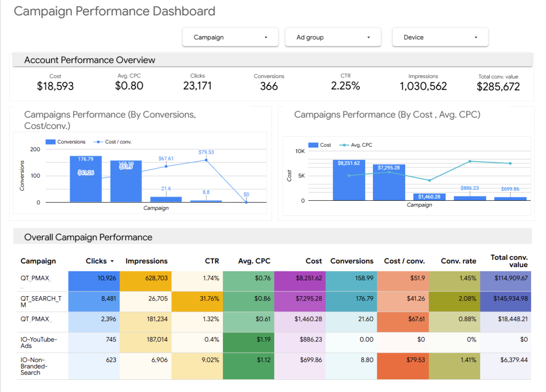The height and width of the screenshot is (392, 546).
Task: Click the Avg. CPC legend marker
Action: point(344,145)
